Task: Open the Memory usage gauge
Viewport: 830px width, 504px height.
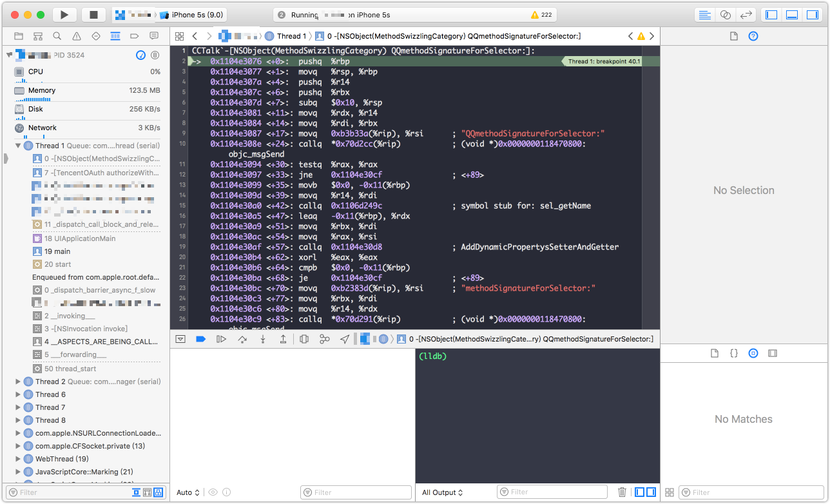Action: click(x=86, y=91)
